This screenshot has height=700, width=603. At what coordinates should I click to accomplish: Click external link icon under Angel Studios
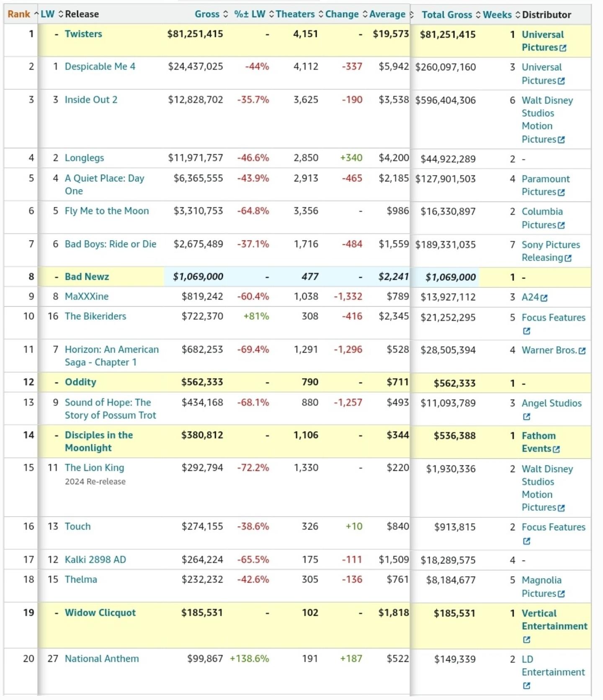coord(526,416)
